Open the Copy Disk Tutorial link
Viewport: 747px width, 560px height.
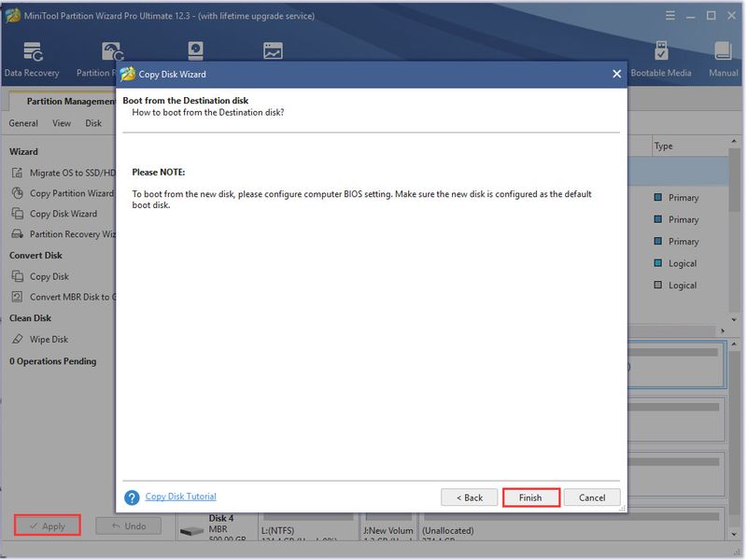point(180,497)
